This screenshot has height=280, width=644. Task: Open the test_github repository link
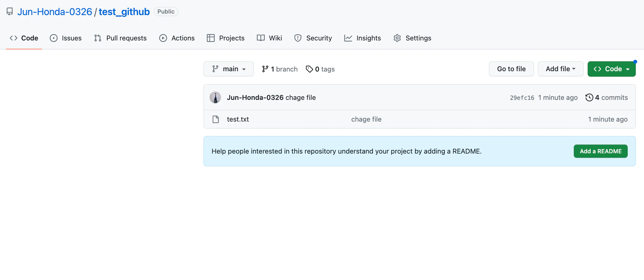(x=124, y=12)
